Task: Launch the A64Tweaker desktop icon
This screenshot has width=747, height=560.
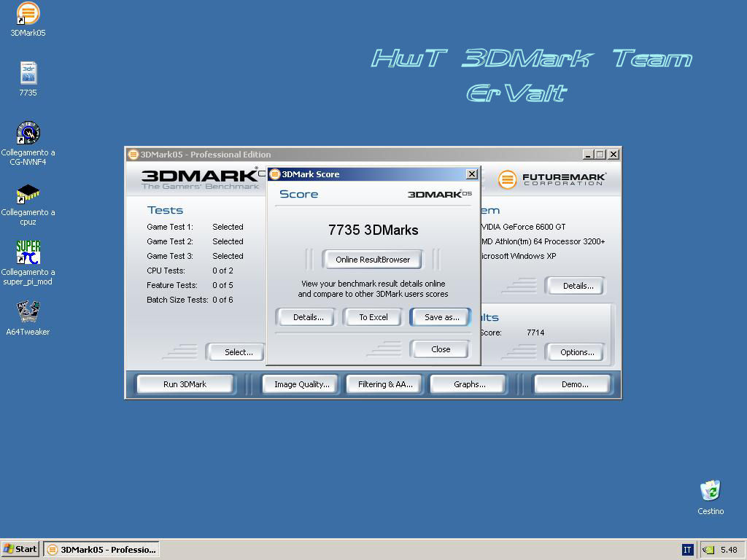Action: [28, 312]
